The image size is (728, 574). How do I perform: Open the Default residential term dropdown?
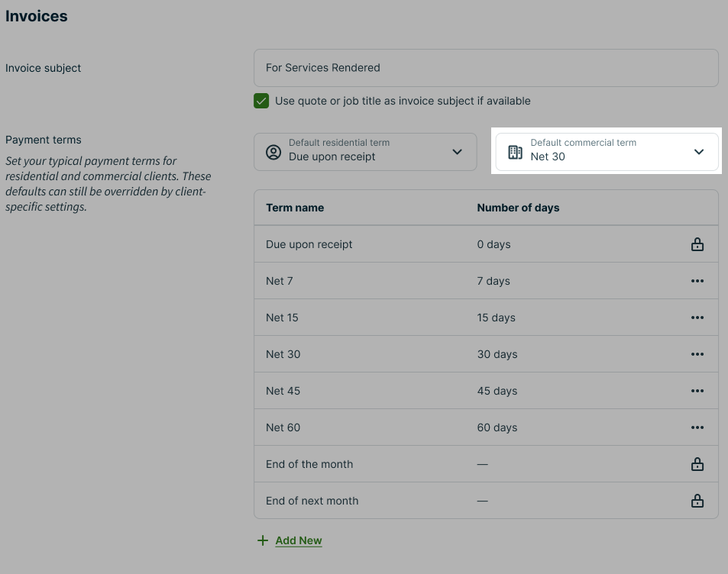click(x=365, y=151)
